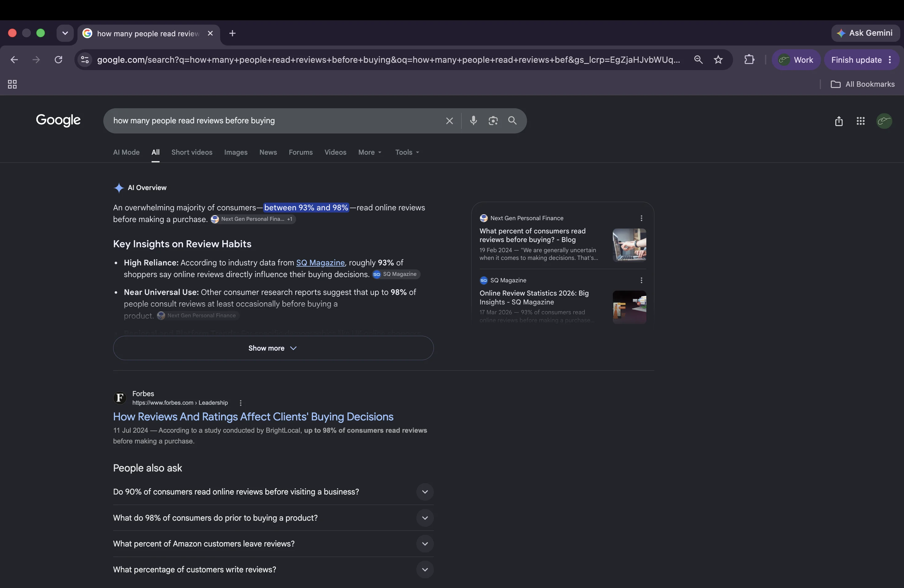The width and height of the screenshot is (904, 588).
Task: Open Forbes article on reviews and ratings
Action: click(253, 417)
